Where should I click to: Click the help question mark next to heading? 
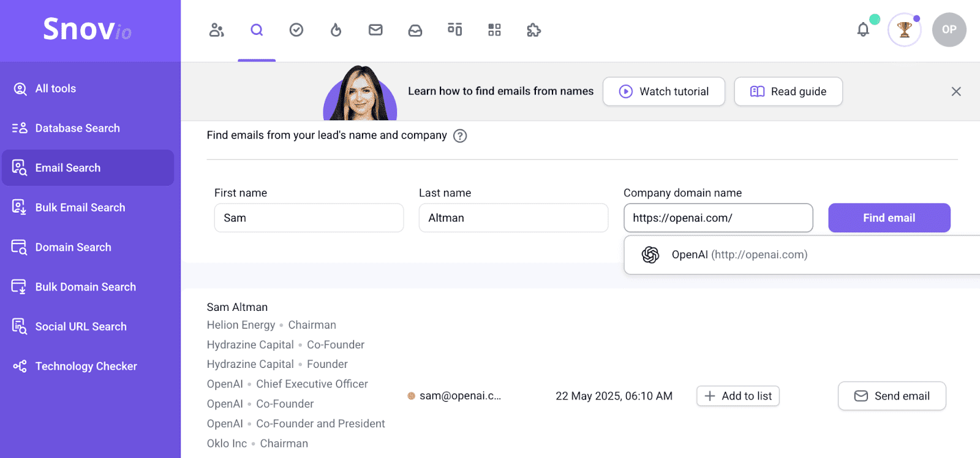click(460, 136)
